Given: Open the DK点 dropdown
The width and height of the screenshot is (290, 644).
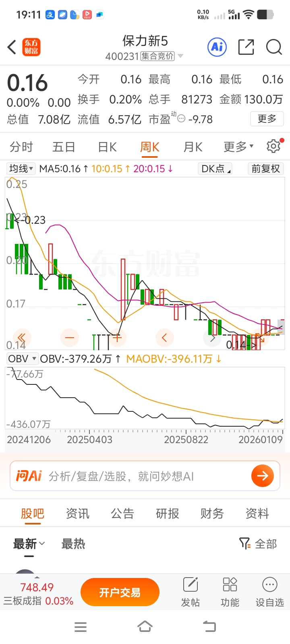Looking at the screenshot, I should tap(215, 169).
